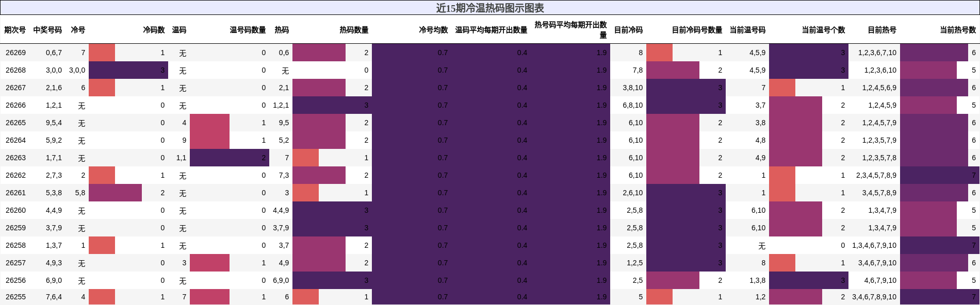Click period number 26266

(15, 105)
